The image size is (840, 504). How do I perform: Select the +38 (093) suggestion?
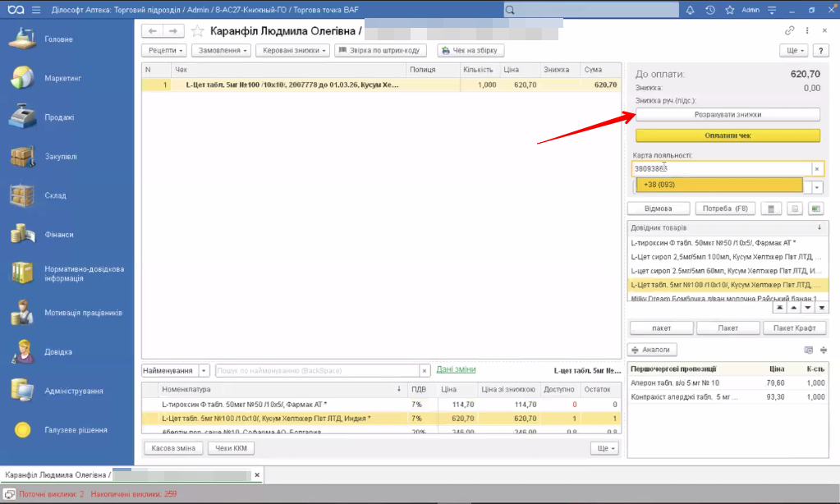(x=718, y=185)
